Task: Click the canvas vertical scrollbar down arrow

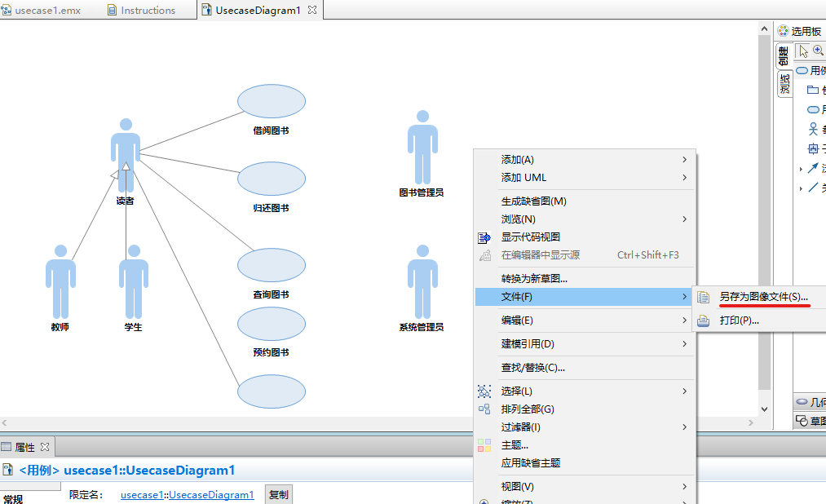Action: pos(764,409)
